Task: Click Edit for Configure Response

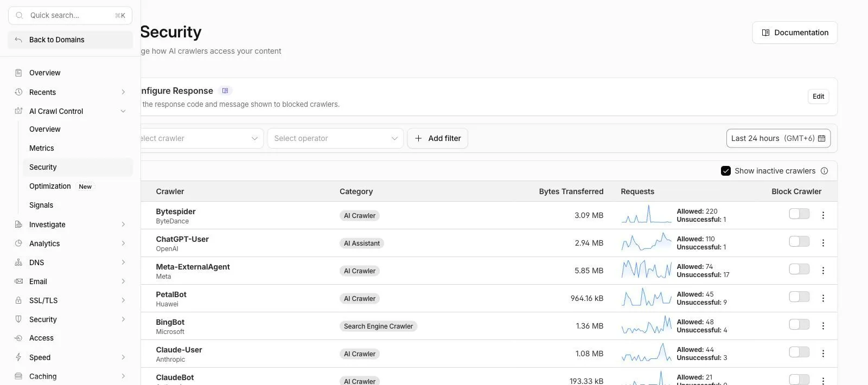Action: (818, 97)
